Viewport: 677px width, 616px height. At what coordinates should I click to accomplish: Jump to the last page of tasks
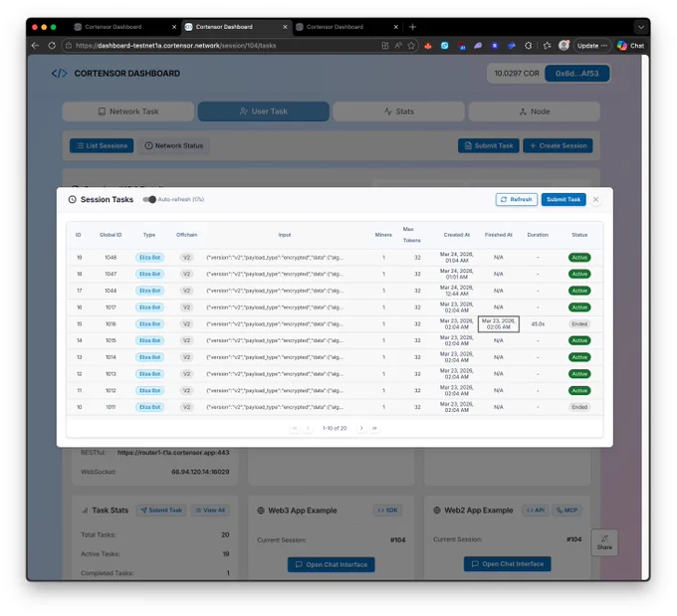[374, 428]
